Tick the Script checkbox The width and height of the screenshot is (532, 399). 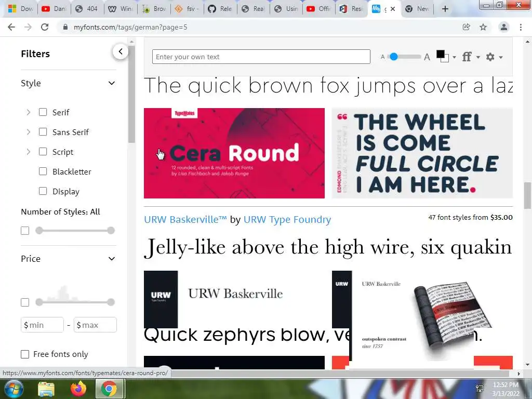tap(43, 151)
